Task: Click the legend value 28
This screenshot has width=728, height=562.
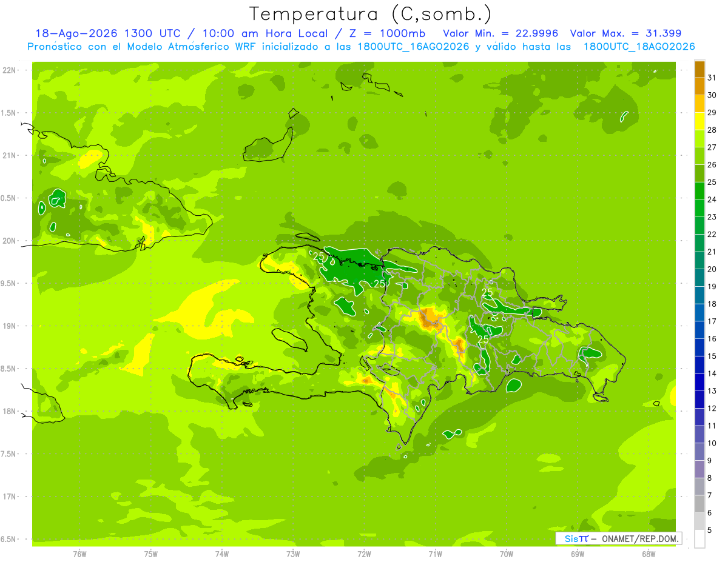Action: (x=712, y=130)
